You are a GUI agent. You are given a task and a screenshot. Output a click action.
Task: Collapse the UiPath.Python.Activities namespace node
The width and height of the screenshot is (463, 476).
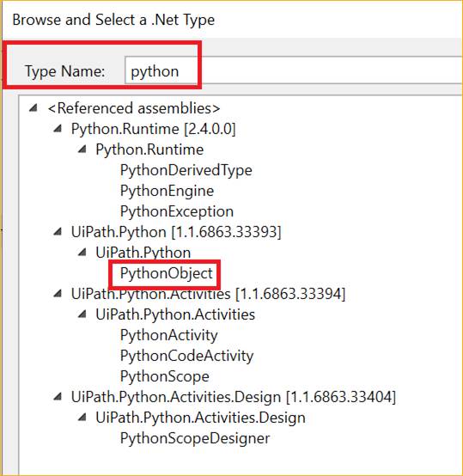(x=82, y=314)
